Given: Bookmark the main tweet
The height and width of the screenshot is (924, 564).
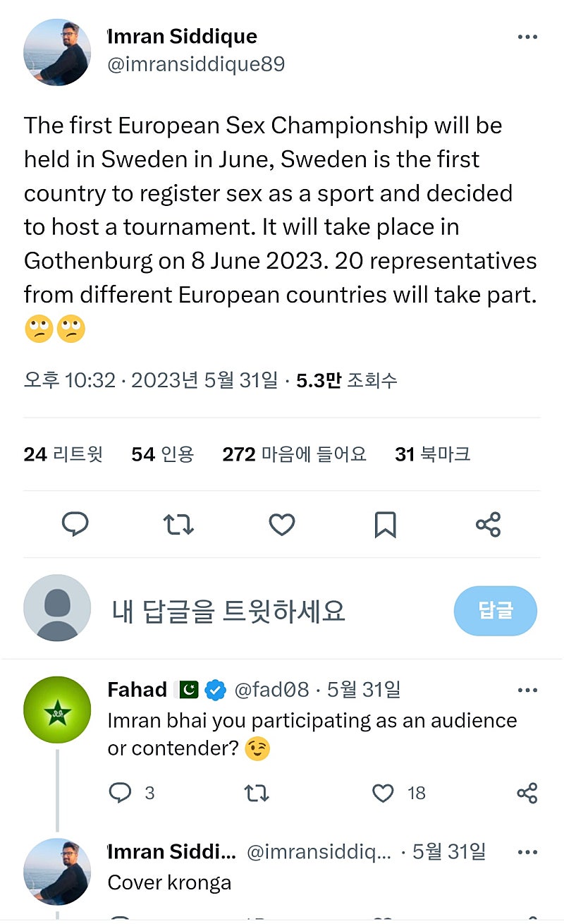Looking at the screenshot, I should 385,525.
